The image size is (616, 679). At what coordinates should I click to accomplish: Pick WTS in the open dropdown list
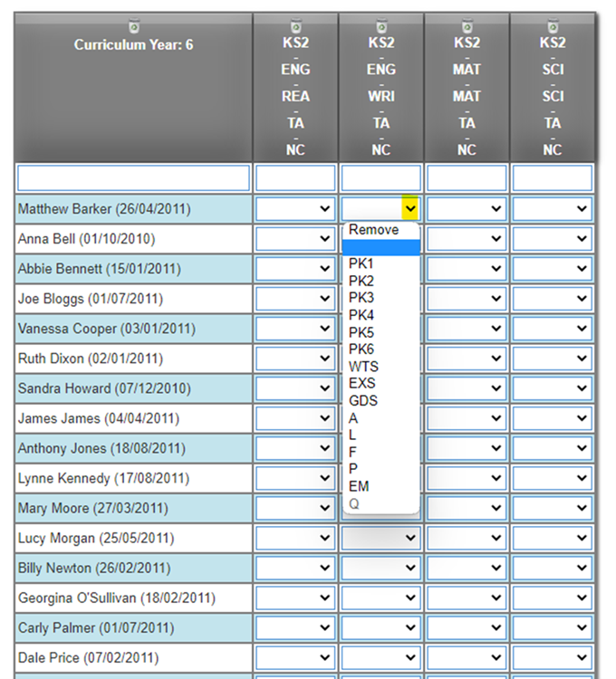pyautogui.click(x=363, y=367)
